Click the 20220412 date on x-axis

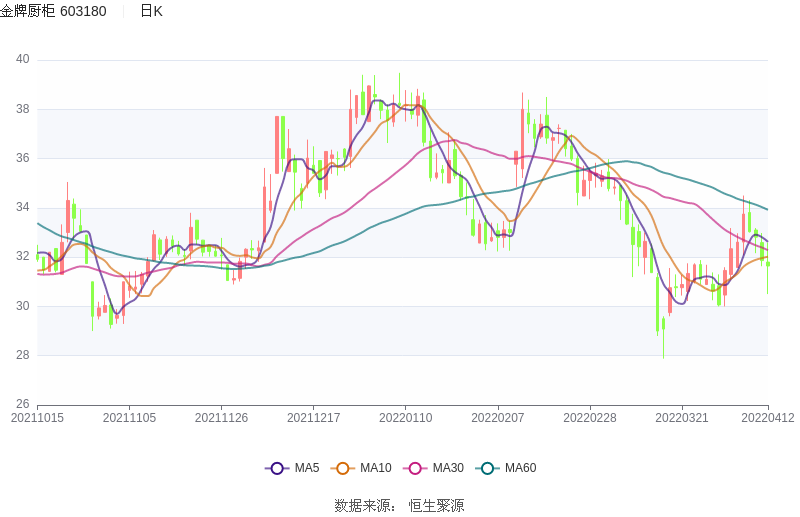point(768,418)
